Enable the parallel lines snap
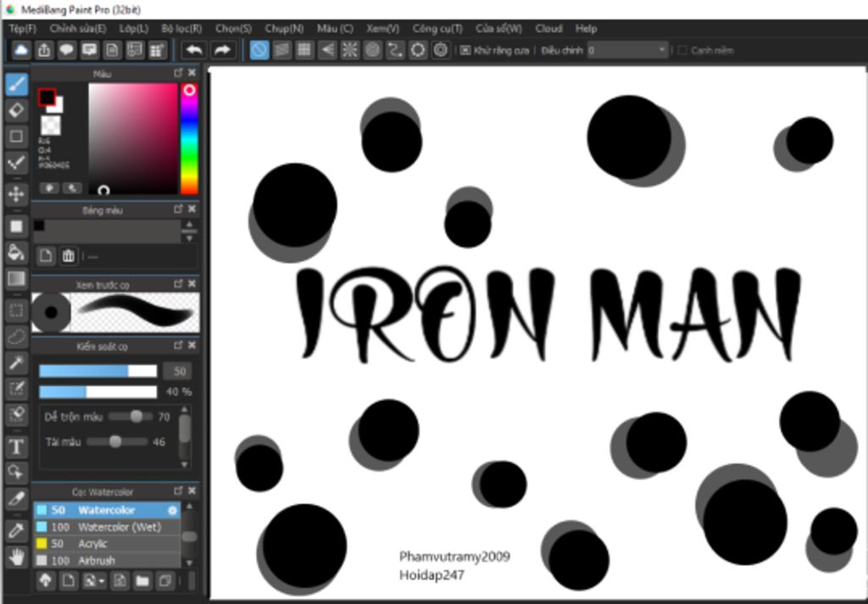The image size is (868, 604). [281, 50]
